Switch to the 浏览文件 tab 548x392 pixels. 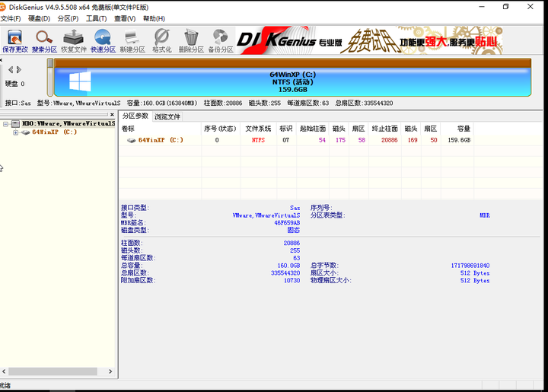(167, 116)
